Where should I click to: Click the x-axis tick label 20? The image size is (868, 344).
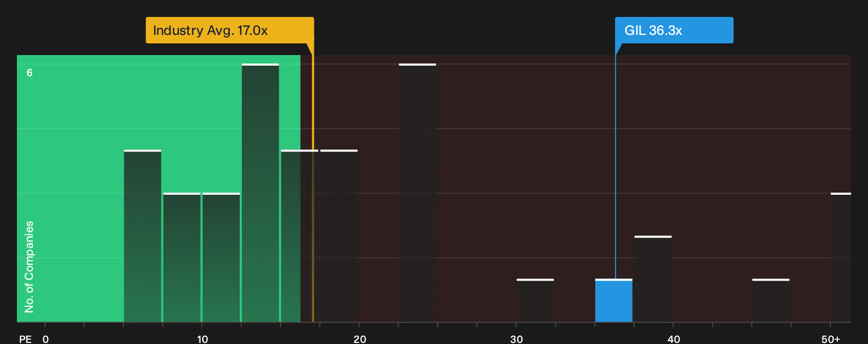[x=359, y=339]
